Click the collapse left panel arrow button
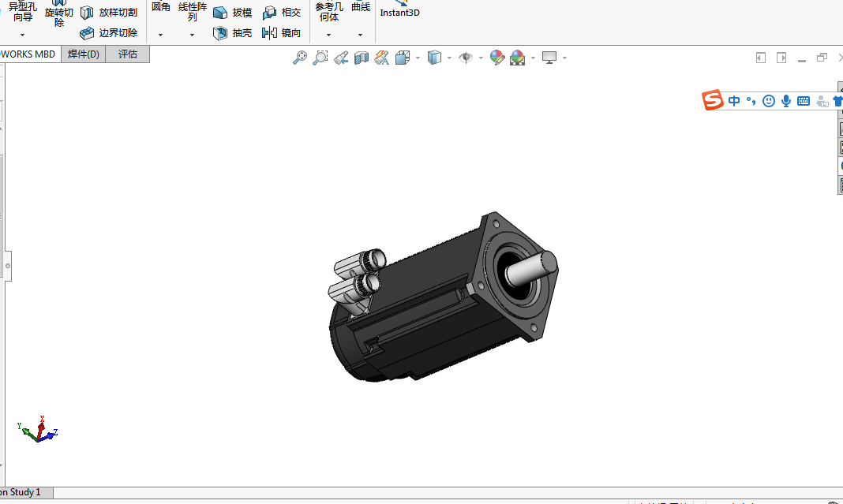 [761, 58]
